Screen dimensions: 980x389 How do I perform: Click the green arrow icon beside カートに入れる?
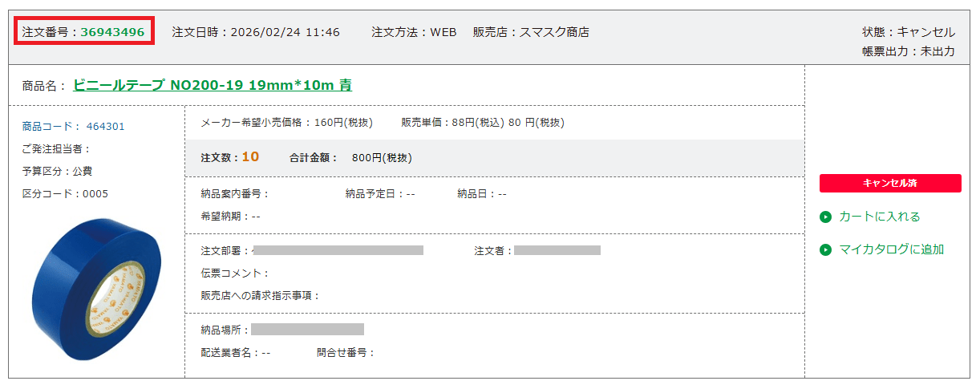point(825,217)
